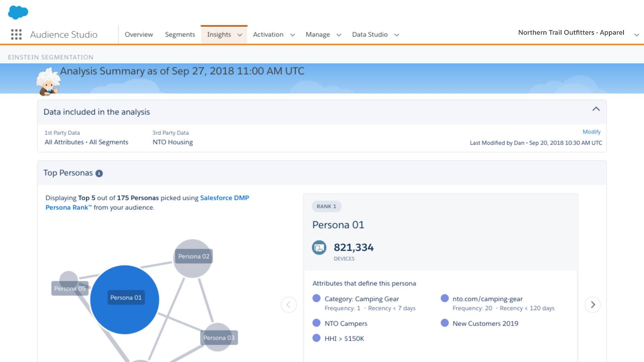Select the Insights tab
644x362 pixels.
click(219, 35)
